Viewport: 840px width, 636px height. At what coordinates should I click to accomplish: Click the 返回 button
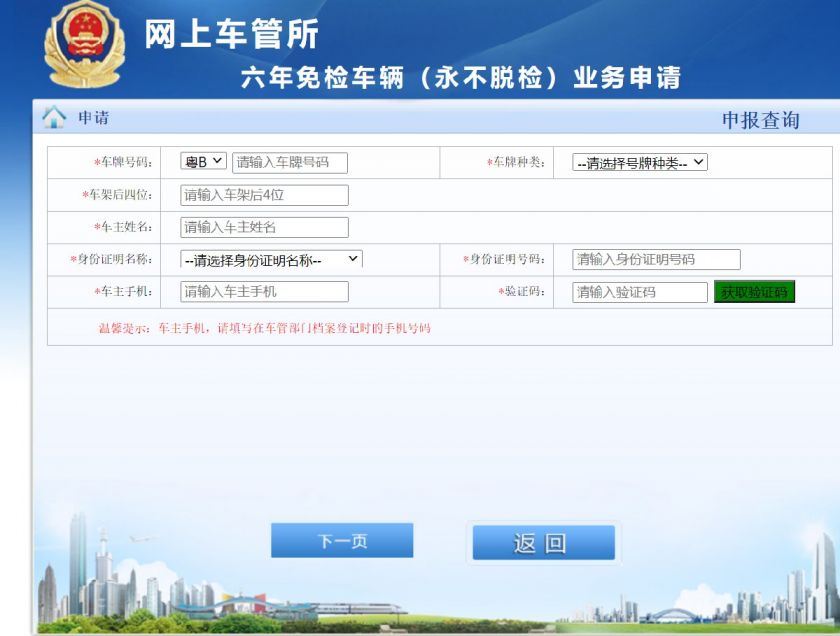[x=544, y=543]
